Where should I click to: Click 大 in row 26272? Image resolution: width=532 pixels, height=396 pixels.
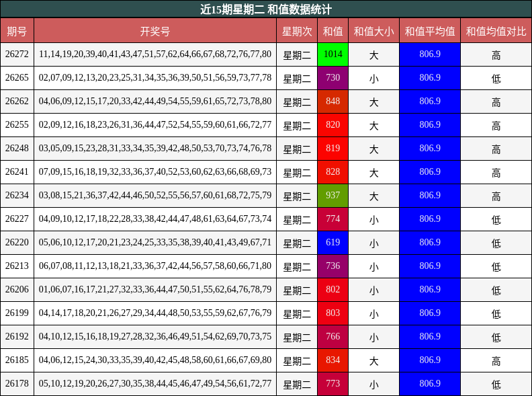[x=373, y=55]
